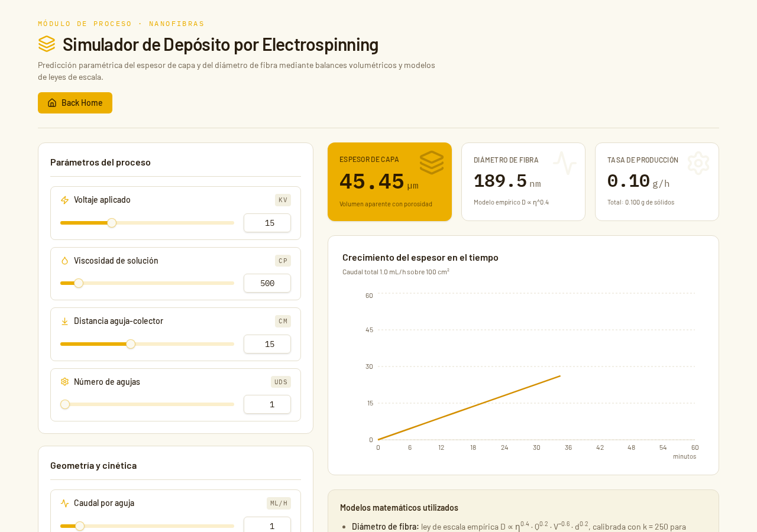Click the KV unit badge
757x532 pixels.
283,200
